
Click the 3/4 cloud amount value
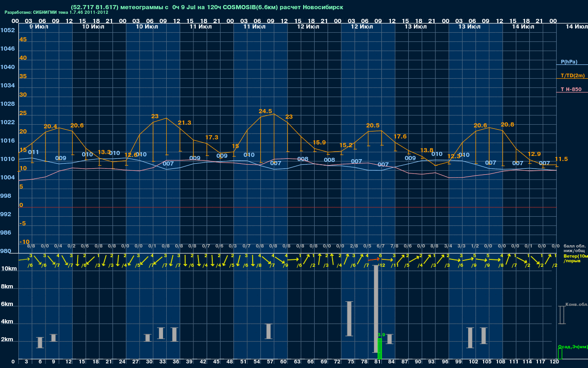tap(448, 246)
